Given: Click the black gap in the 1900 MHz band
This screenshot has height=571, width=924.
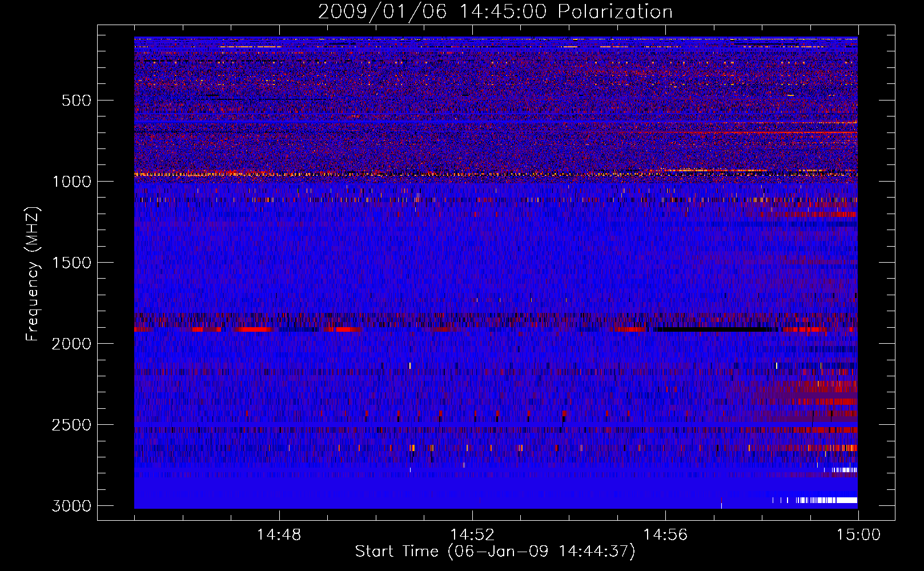Looking at the screenshot, I should pos(717,329).
